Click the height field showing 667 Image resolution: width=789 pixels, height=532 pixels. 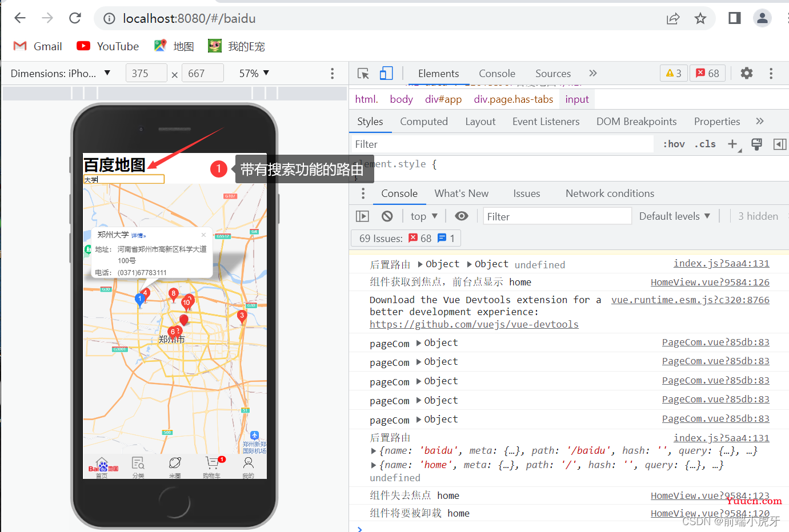point(203,73)
